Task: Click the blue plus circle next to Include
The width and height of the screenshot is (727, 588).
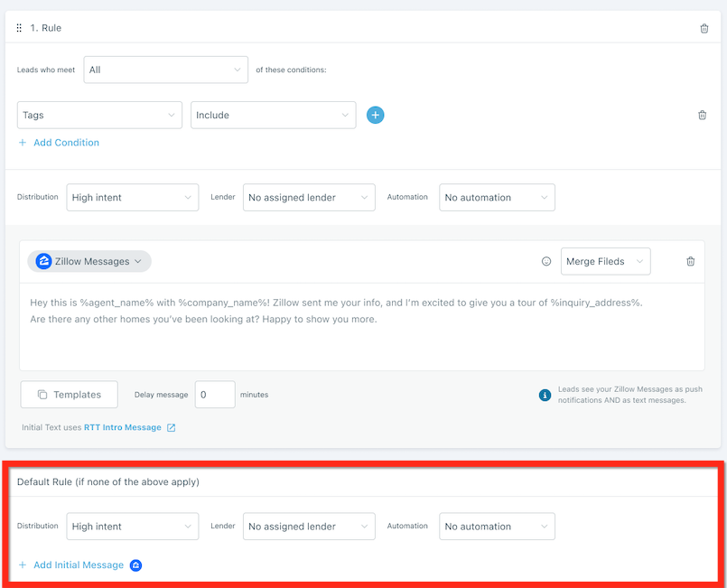Action: [376, 115]
